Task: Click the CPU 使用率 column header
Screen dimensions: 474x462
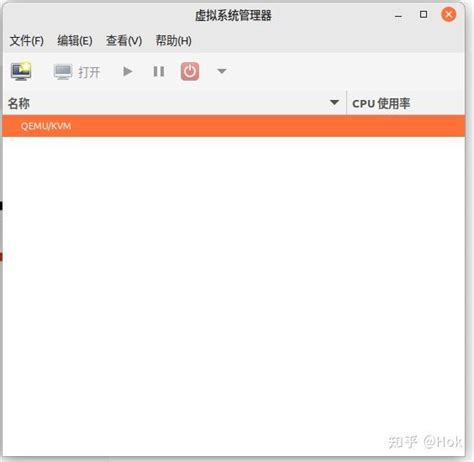Action: click(x=406, y=103)
